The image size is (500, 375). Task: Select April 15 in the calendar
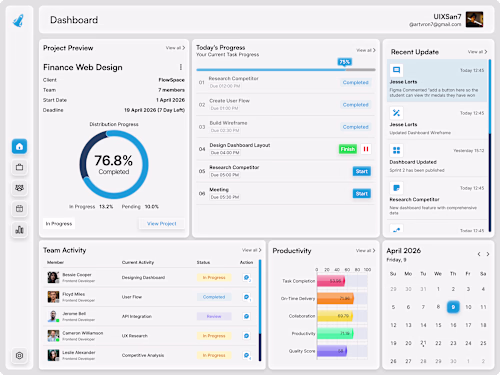click(x=438, y=325)
